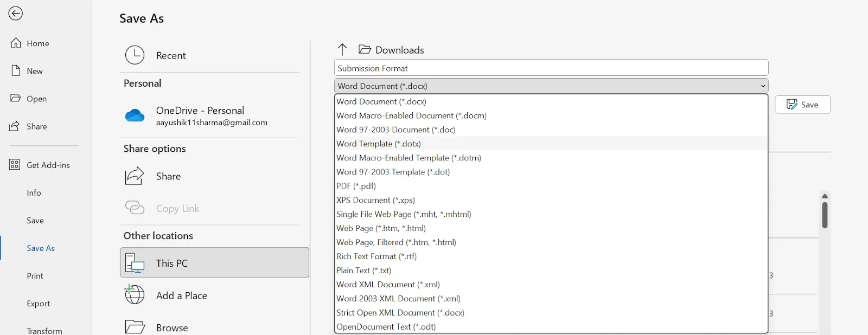Choose Word XML Document (*.xml)

click(x=551, y=285)
